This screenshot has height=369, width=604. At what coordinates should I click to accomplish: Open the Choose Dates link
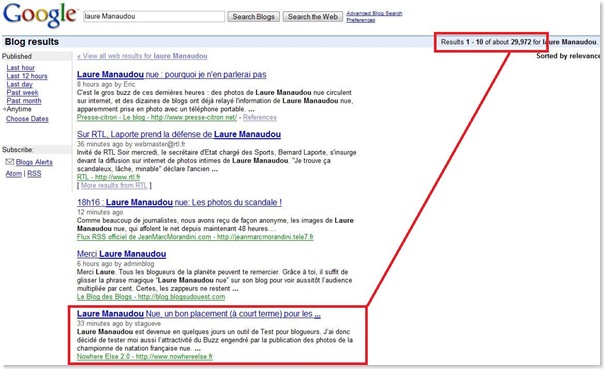[27, 119]
